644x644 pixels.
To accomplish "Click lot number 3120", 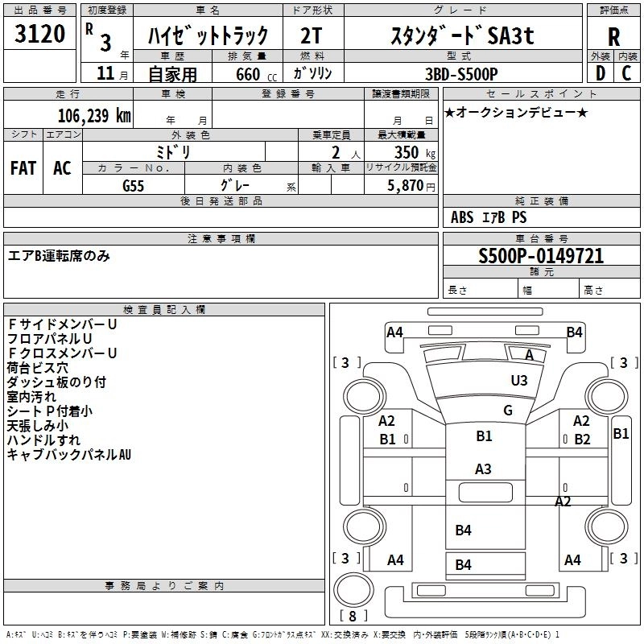I will [x=40, y=34].
